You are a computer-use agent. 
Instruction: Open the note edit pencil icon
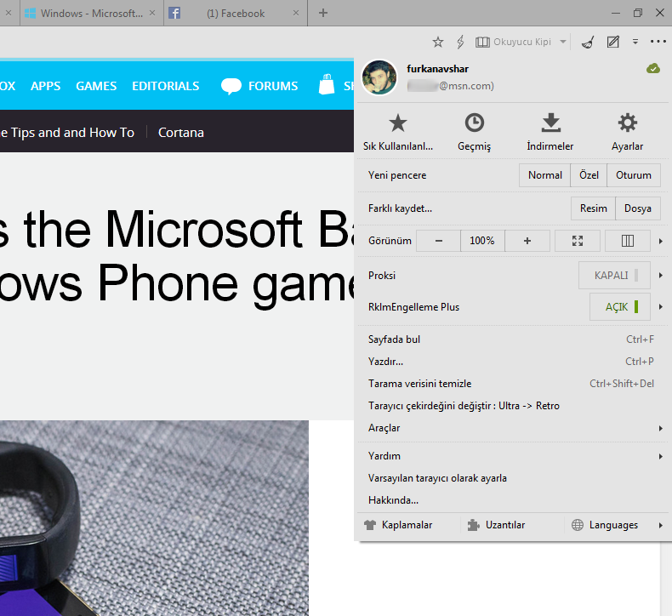612,42
